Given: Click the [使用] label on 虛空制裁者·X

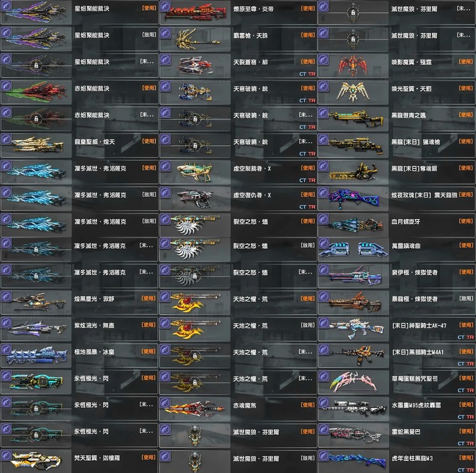Looking at the screenshot, I should [x=308, y=168].
